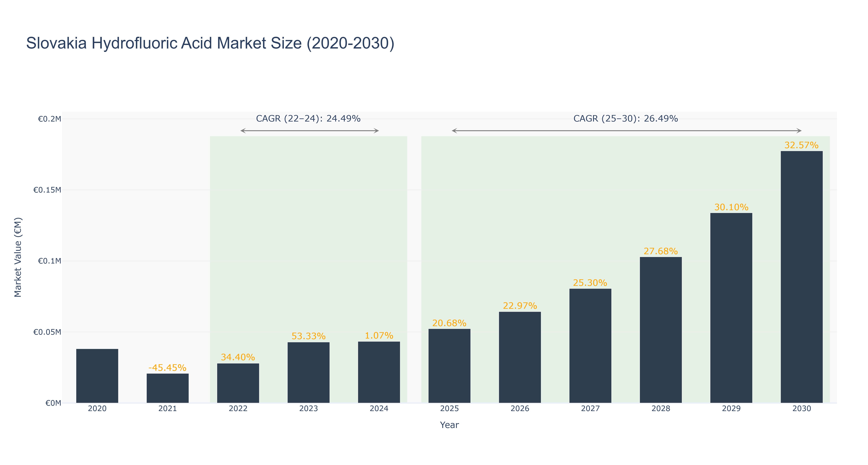Click the 2025 x-axis label

pyautogui.click(x=449, y=409)
